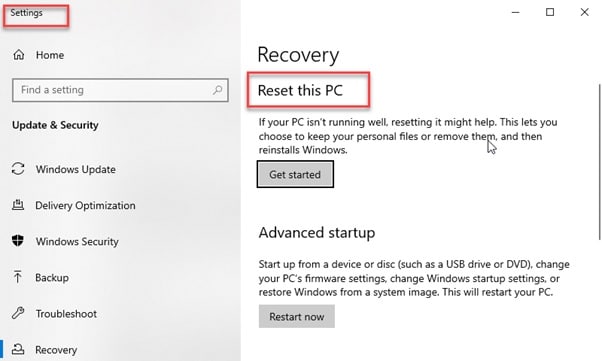Click the vertical scrollbar on Recovery page
The image size is (602, 361).
[x=599, y=161]
